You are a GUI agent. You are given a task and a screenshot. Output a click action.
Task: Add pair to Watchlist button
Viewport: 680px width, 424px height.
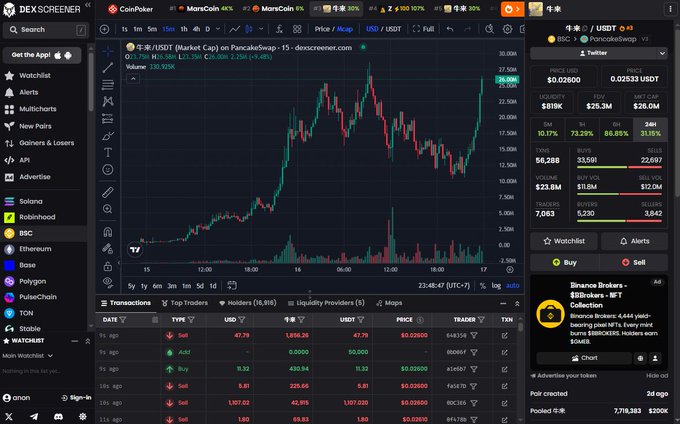[564, 241]
